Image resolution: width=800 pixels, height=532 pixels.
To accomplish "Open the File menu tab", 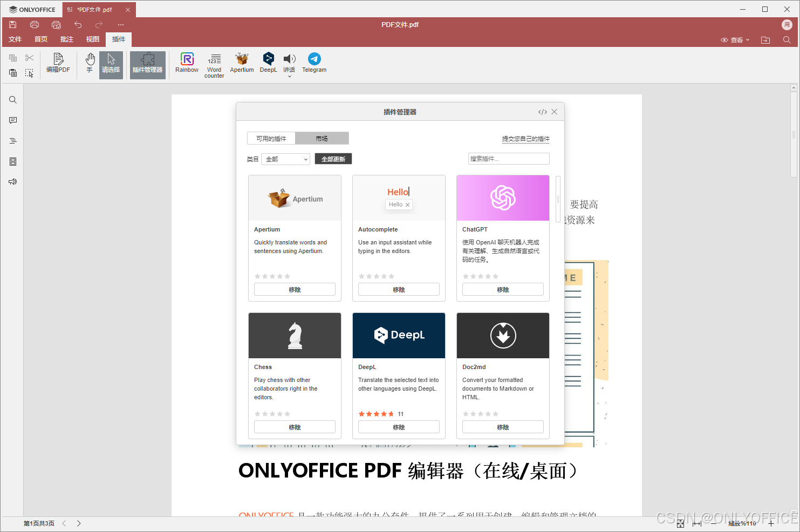I will (x=15, y=39).
